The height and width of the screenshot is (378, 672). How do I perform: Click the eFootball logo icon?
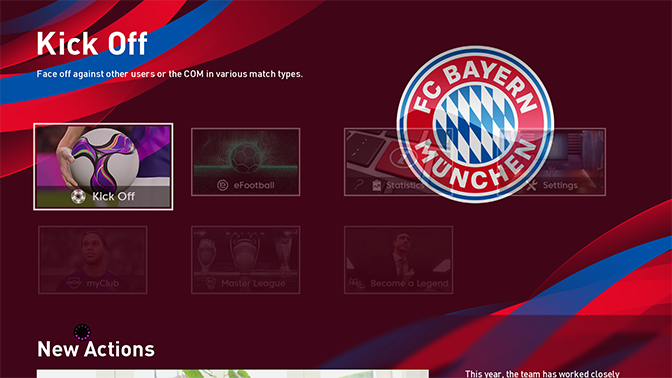point(222,185)
